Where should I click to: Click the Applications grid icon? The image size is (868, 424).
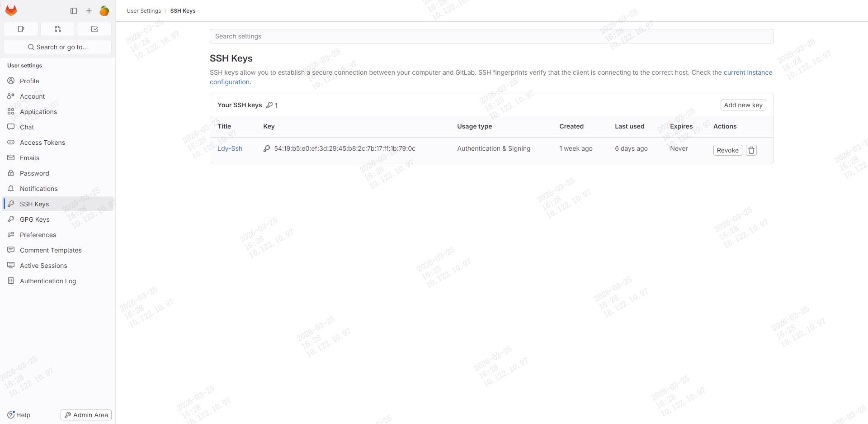[11, 111]
